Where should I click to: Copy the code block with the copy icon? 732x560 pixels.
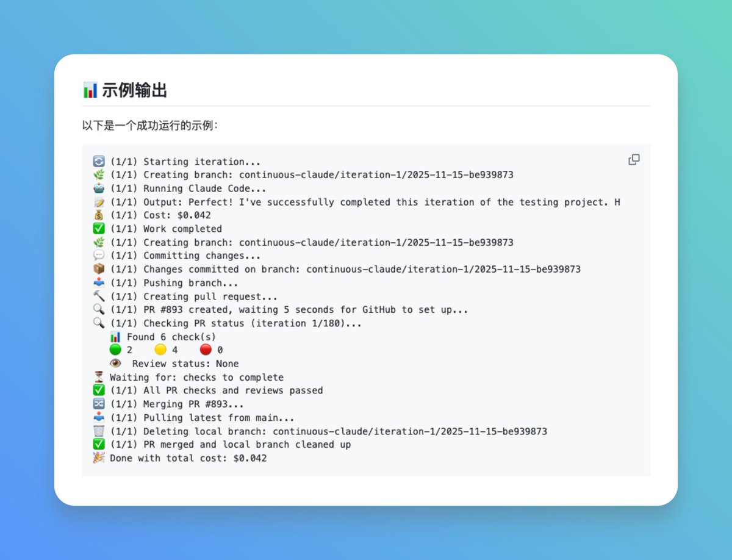(634, 160)
